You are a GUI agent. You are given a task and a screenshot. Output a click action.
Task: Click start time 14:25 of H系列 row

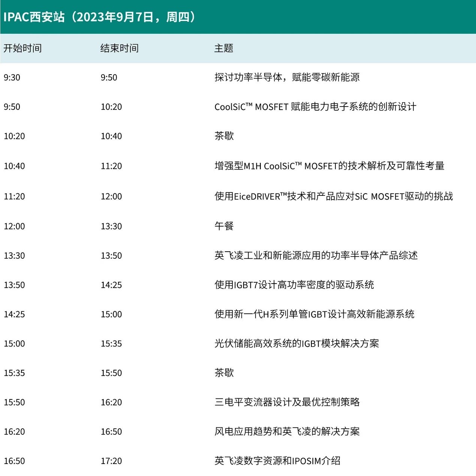[x=14, y=314]
